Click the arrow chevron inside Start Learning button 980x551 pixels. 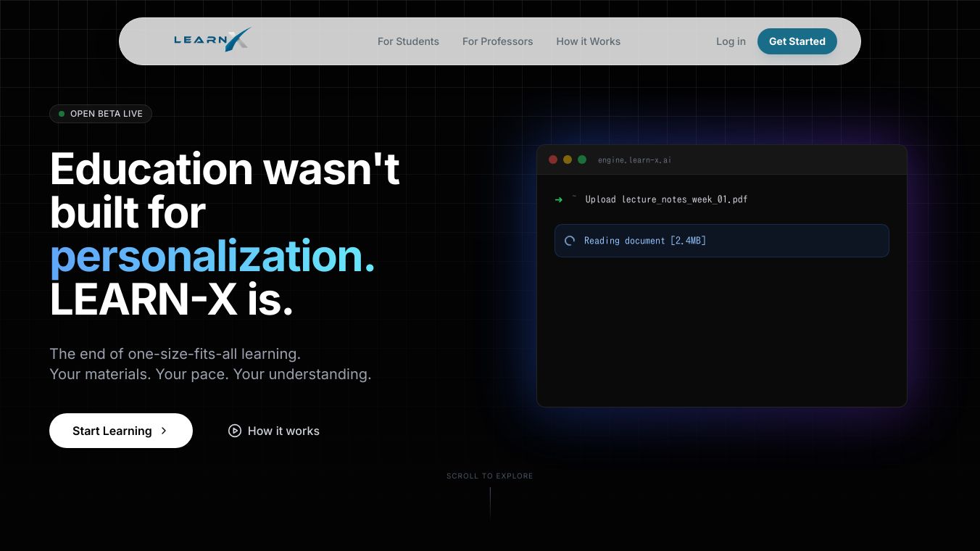pos(164,431)
